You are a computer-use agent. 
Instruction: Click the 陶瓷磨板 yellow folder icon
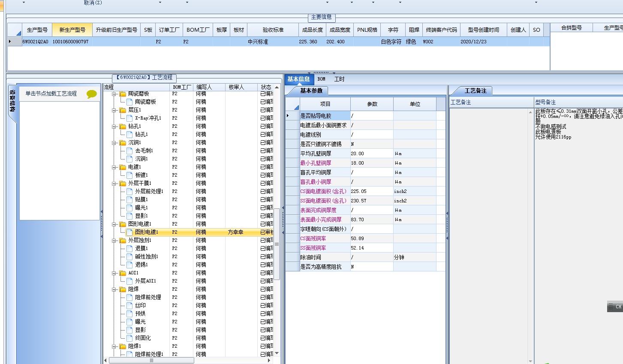pyautogui.click(x=123, y=93)
